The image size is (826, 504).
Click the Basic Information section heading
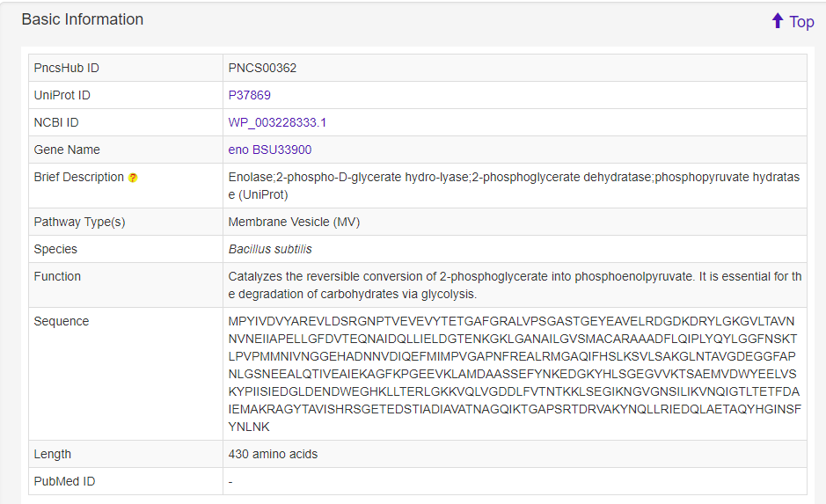(x=82, y=19)
